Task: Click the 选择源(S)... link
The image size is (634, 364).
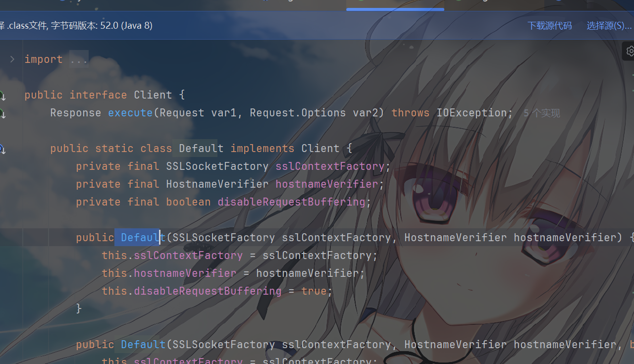Action: [x=609, y=26]
